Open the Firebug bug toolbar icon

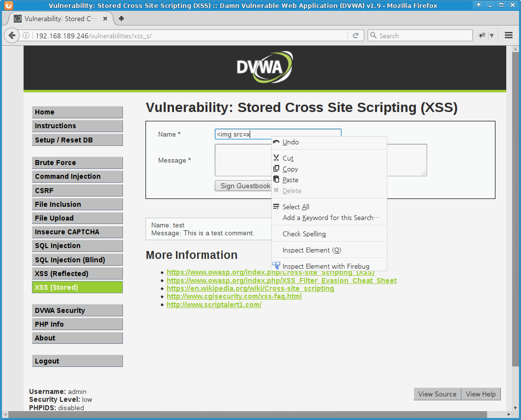[482, 35]
